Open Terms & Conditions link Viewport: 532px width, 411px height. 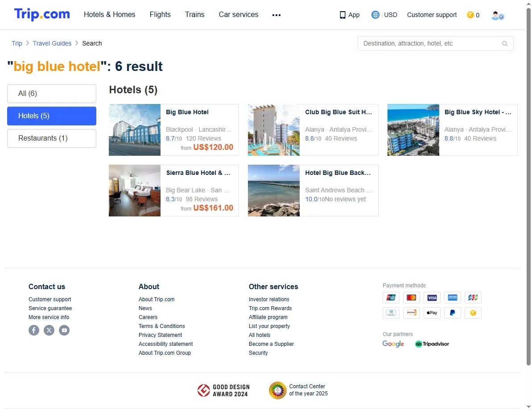point(162,326)
